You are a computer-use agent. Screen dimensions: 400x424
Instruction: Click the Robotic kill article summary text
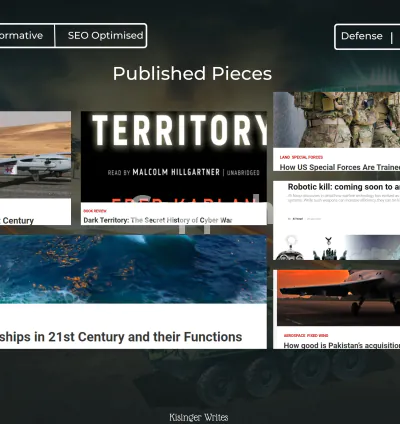point(344,198)
